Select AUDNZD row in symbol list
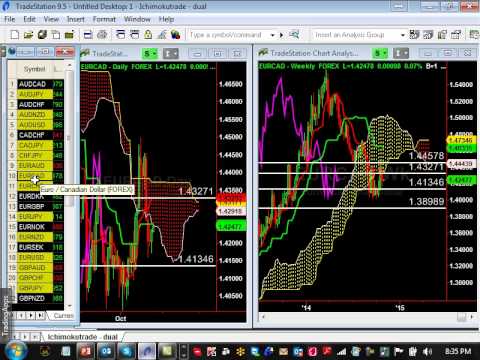 coord(35,115)
